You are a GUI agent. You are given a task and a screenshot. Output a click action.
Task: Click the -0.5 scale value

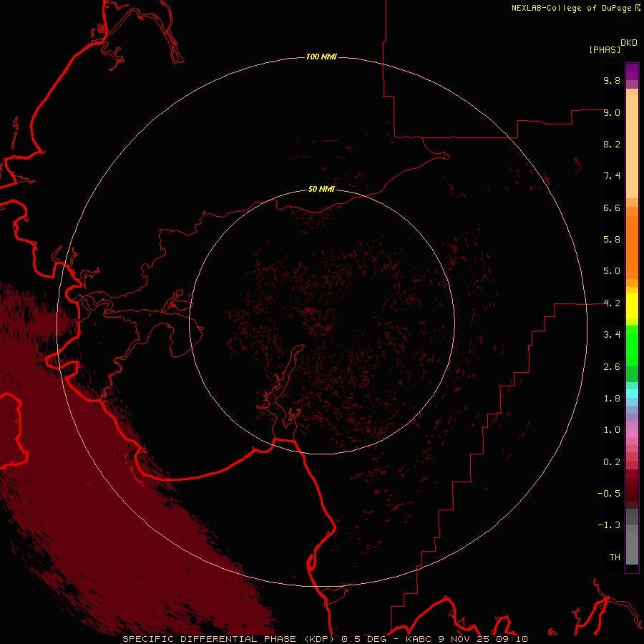(x=609, y=494)
